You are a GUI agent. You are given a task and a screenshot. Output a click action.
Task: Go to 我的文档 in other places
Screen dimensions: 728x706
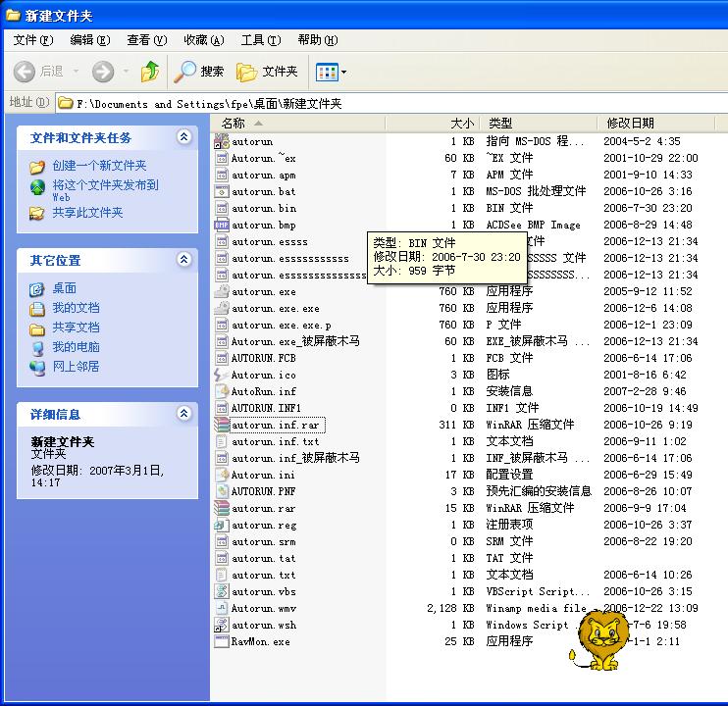(76, 308)
